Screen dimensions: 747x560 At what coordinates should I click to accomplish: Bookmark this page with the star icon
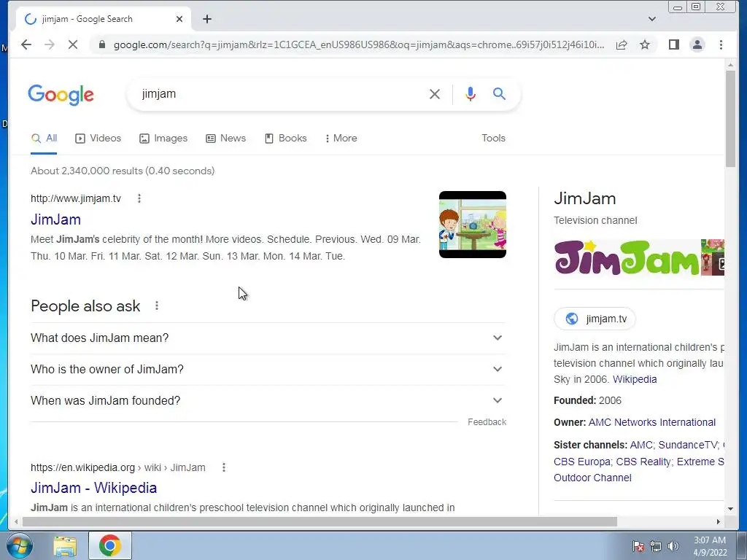[645, 44]
